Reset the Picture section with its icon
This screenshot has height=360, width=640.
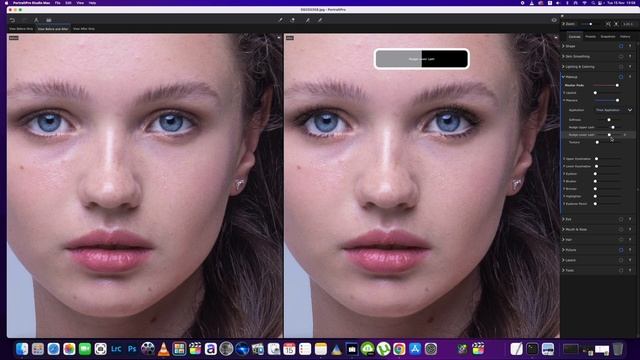tap(630, 250)
